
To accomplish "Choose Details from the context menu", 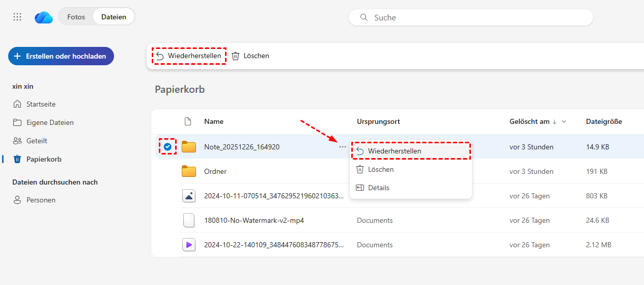I will click(x=378, y=188).
